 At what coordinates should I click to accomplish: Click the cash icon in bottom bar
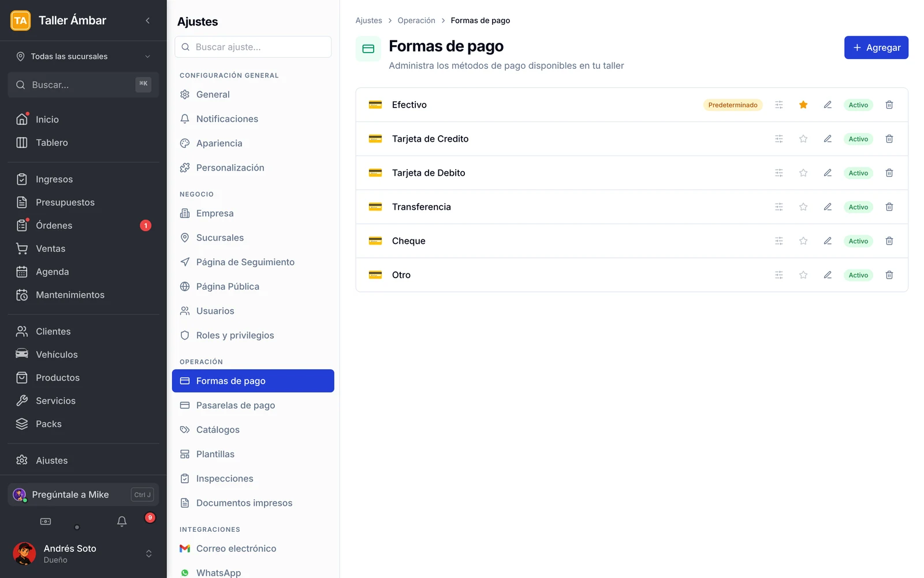click(x=46, y=521)
